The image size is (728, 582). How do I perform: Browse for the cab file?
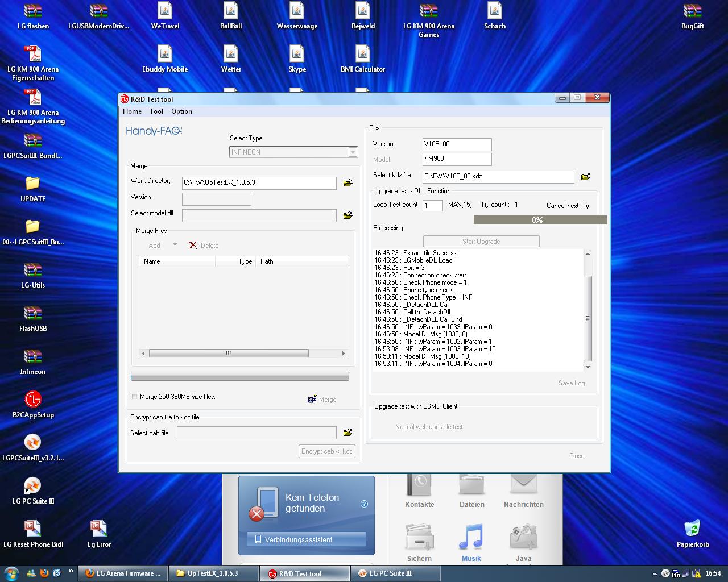coord(348,433)
